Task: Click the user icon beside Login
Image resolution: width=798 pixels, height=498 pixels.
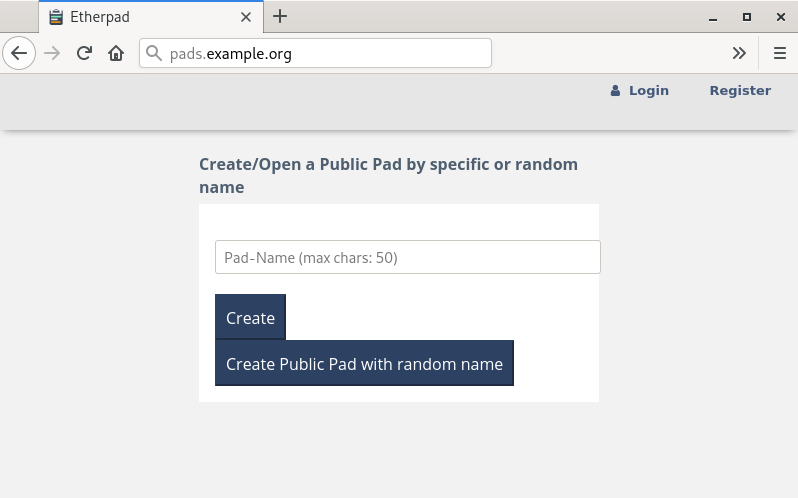Action: coord(615,91)
